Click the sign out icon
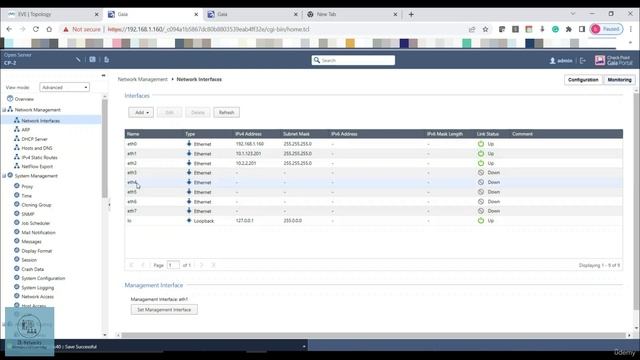This screenshot has height=360, width=640. [x=583, y=60]
